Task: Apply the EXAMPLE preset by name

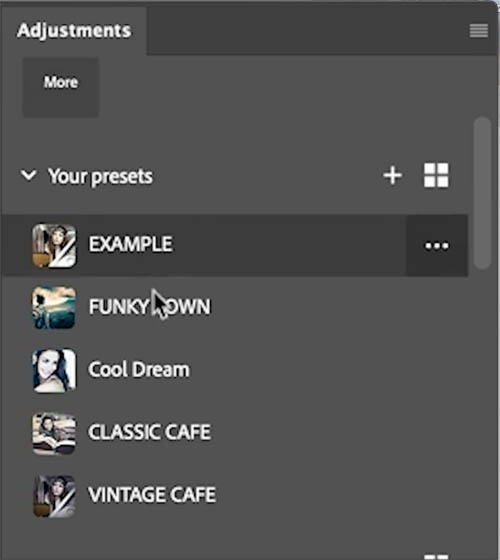Action: 131,244
